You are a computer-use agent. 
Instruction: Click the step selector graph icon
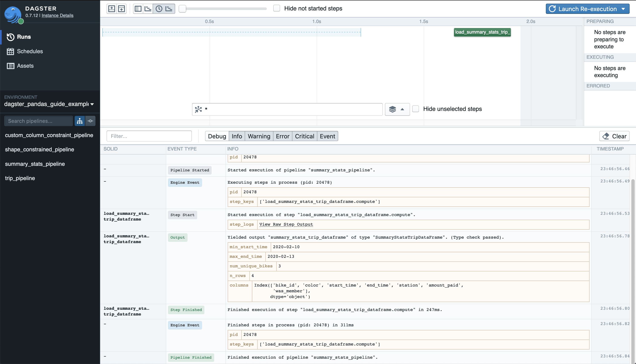coord(198,109)
